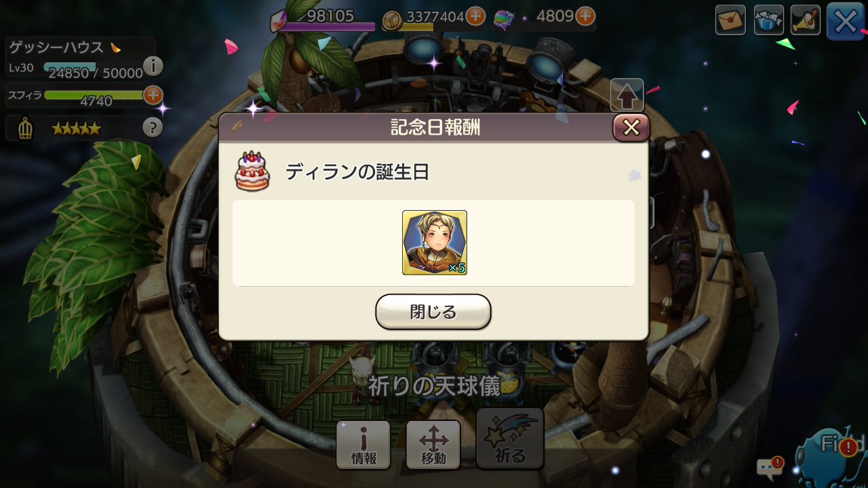Click the question mark help icon
Viewport: 868px width, 488px height.
pyautogui.click(x=153, y=127)
